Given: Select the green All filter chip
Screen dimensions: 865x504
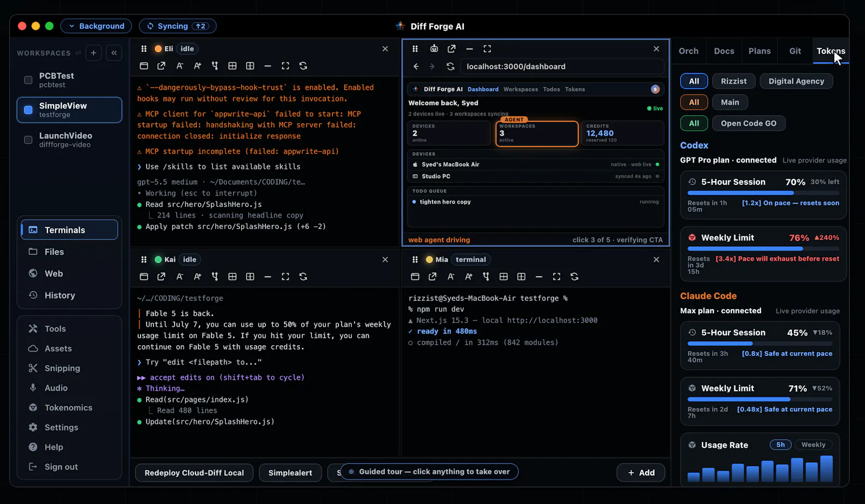Looking at the screenshot, I should tap(694, 123).
